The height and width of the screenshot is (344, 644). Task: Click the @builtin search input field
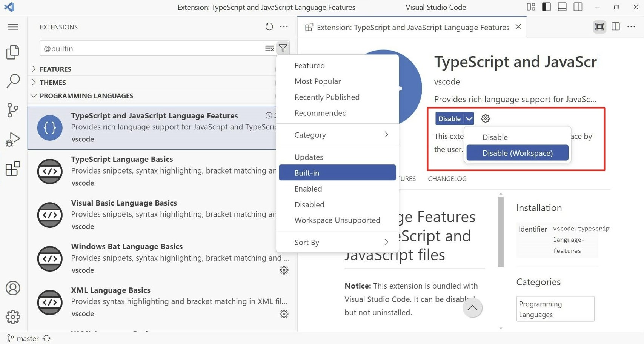point(152,48)
